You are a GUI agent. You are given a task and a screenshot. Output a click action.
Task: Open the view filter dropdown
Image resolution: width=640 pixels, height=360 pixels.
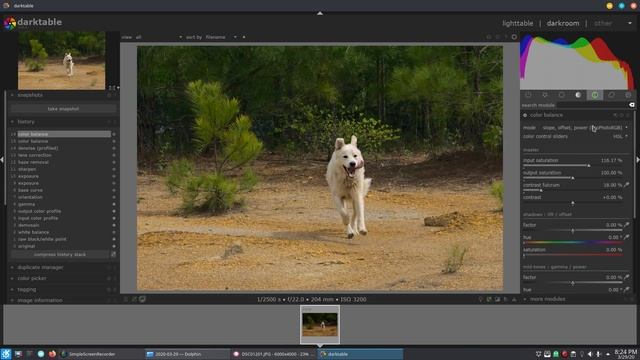(158, 37)
